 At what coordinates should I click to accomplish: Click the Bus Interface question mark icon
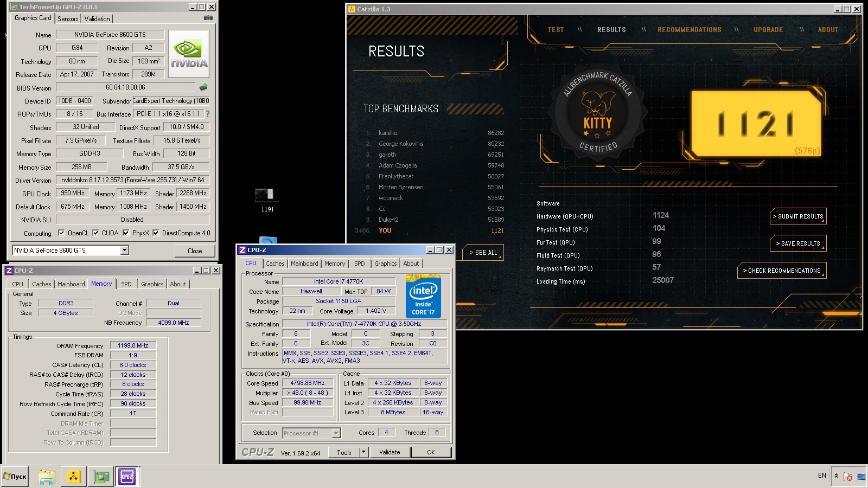[x=207, y=114]
